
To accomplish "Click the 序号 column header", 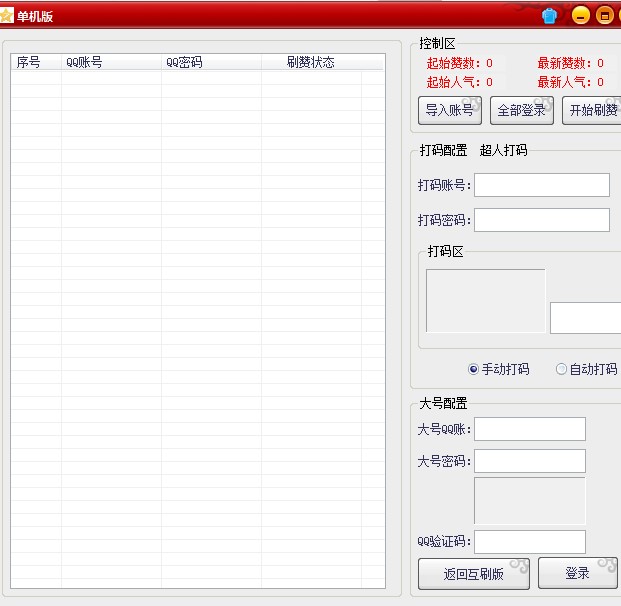I will click(x=36, y=62).
